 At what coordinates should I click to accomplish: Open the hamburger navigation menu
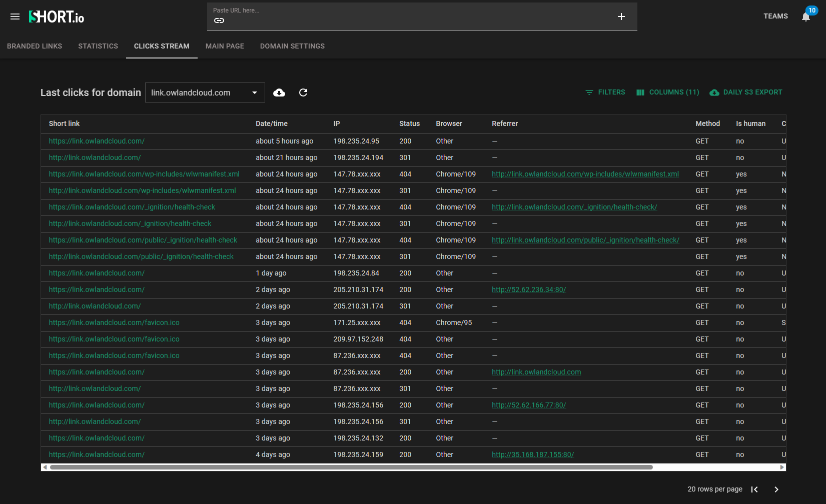click(x=15, y=16)
